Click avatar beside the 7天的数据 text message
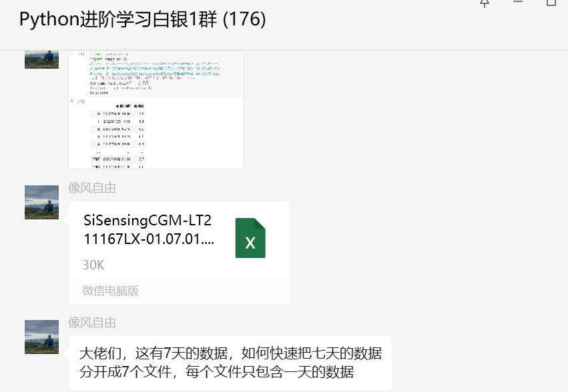Screen dimensions: 568x392 [41, 337]
